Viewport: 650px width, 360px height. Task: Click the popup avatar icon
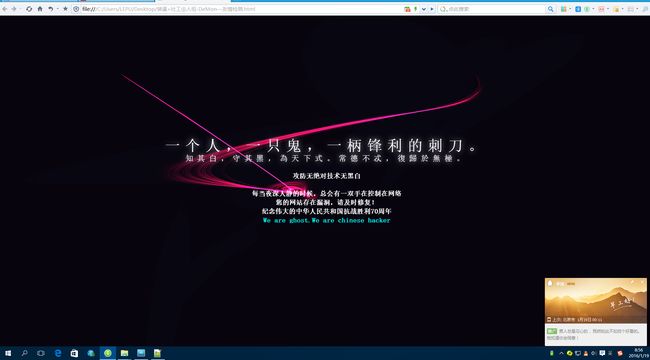[550, 283]
